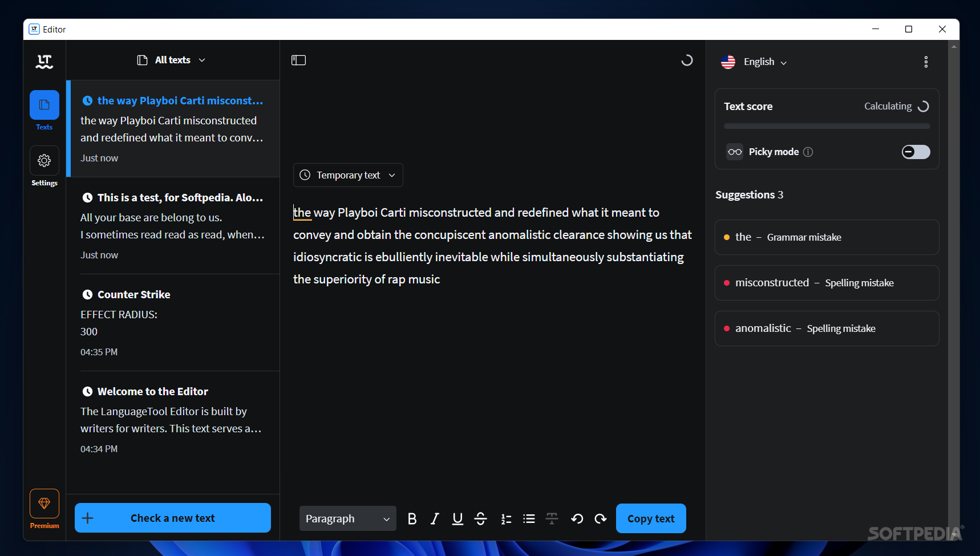Click the right panel scrollbar up arrow
This screenshot has height=556, width=980.
coord(954,47)
